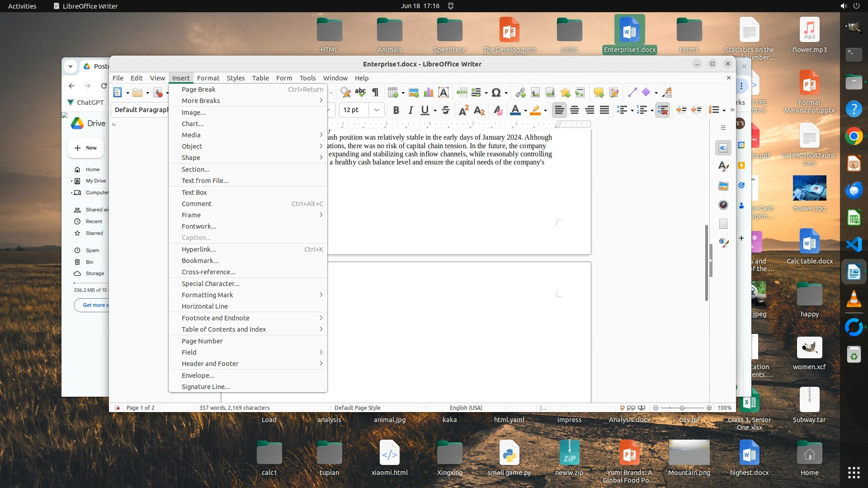Toggle formatting marks with the pilcrow icon
868x488 pixels.
click(375, 93)
